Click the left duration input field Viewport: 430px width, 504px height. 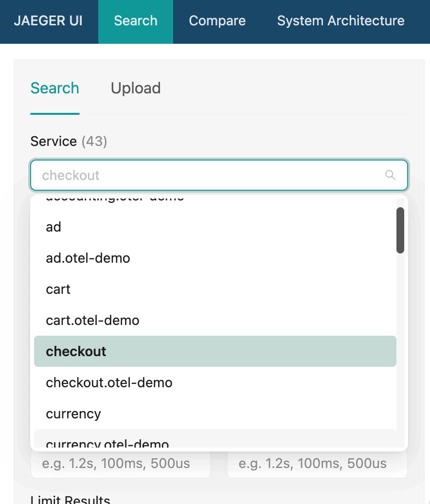(121, 464)
